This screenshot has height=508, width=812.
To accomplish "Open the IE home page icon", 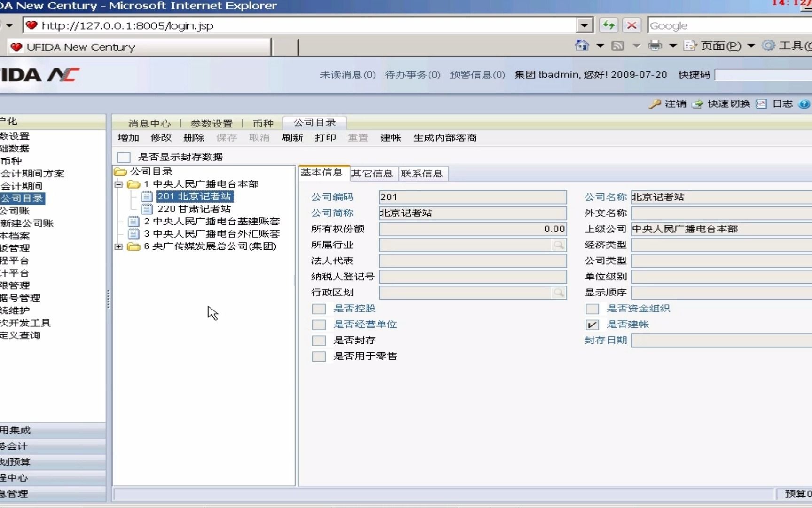I will pyautogui.click(x=582, y=46).
